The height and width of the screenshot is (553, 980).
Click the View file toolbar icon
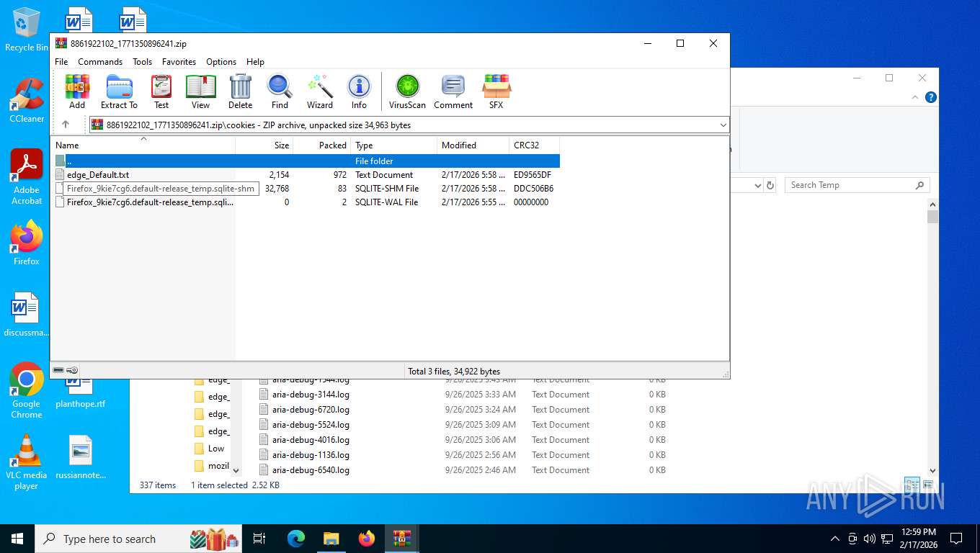[x=201, y=91]
